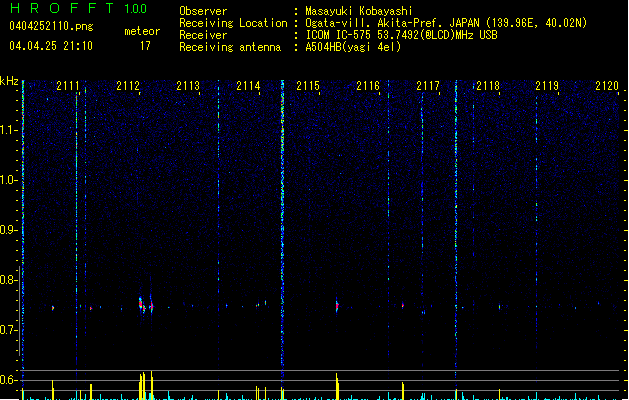Click the 1.0 kHz axis label
This screenshot has height=400, width=629.
tap(8, 180)
